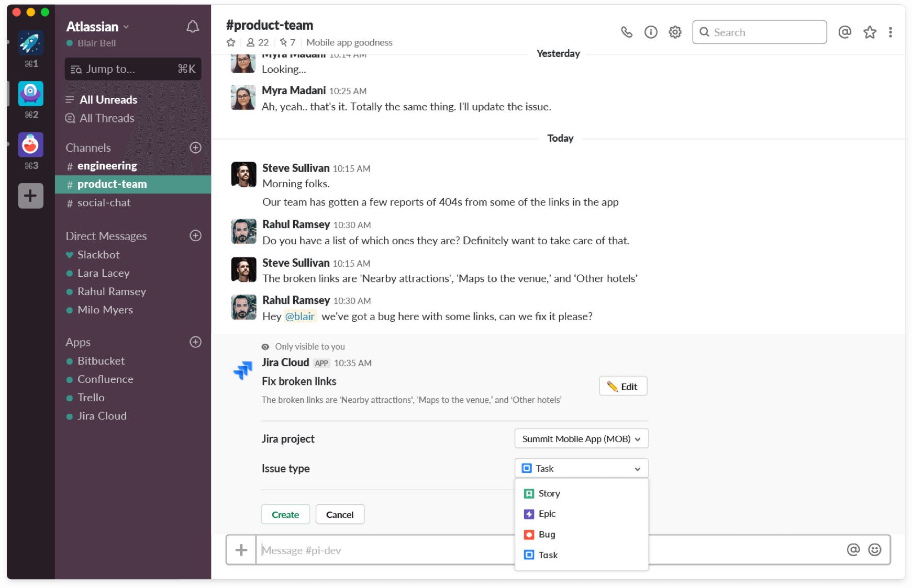Screen dimensions: 912x588
Task: Start a call in #product-team
Action: pos(627,32)
